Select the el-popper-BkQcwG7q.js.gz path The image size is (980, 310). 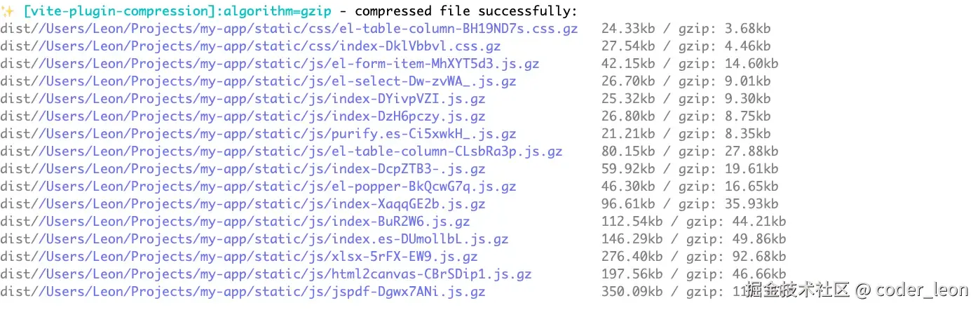[x=259, y=187]
